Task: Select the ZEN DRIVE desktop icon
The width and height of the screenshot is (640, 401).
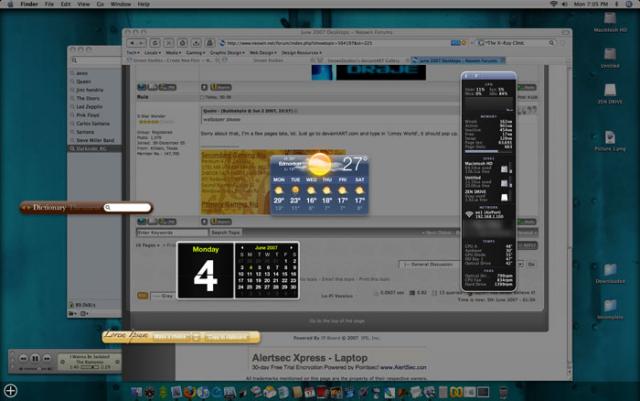Action: tap(610, 94)
